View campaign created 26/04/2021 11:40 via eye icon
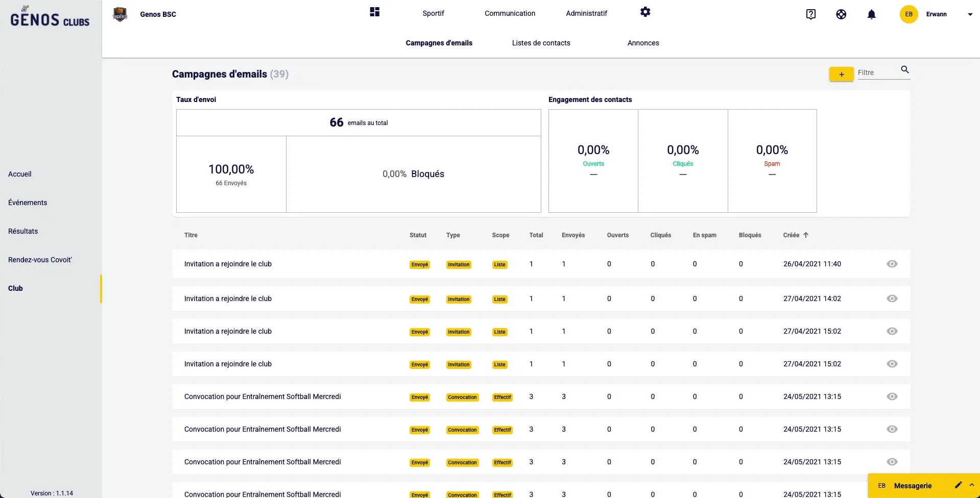 tap(892, 264)
